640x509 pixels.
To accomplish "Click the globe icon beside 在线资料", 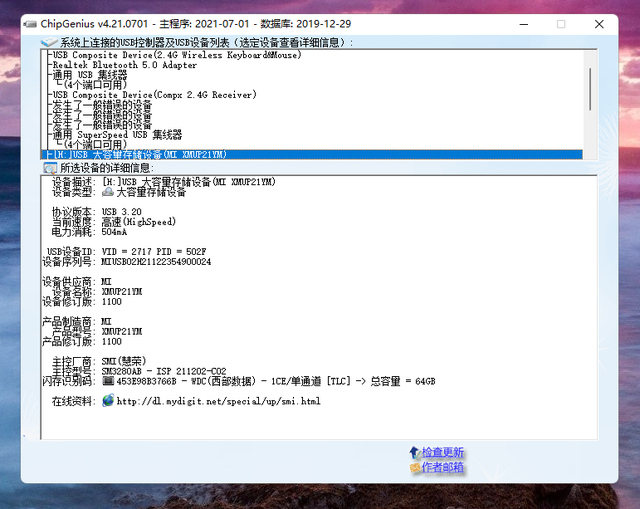I will [x=108, y=400].
